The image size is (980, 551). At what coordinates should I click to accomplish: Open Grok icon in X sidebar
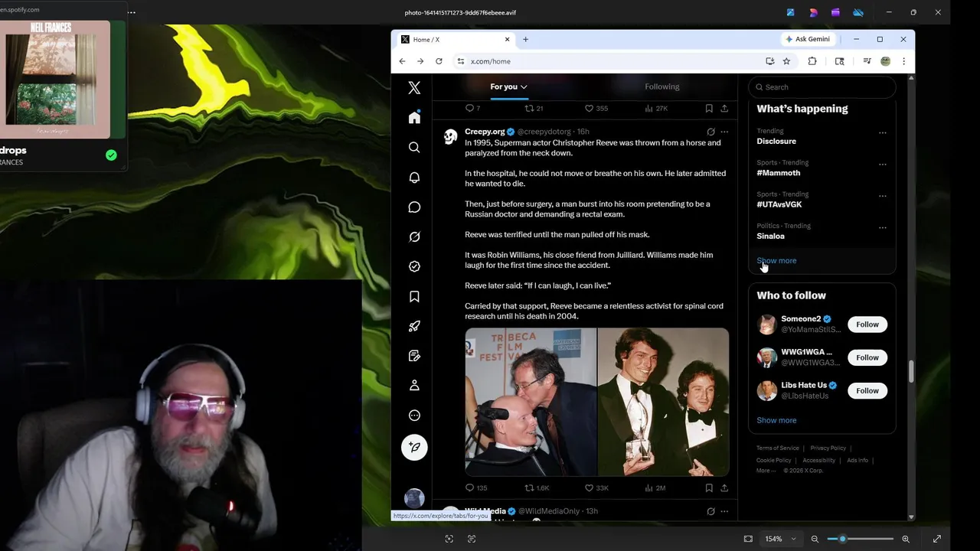pyautogui.click(x=414, y=236)
